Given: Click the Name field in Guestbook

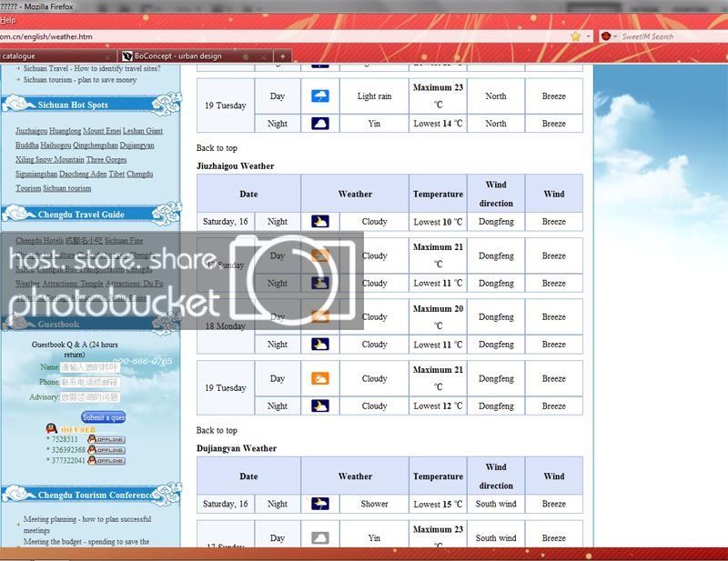Looking at the screenshot, I should [90, 367].
